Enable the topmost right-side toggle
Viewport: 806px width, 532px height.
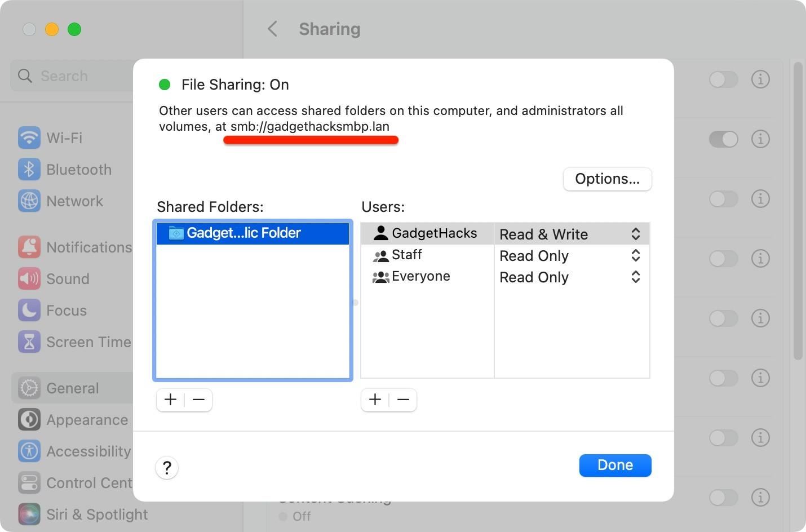(x=724, y=79)
